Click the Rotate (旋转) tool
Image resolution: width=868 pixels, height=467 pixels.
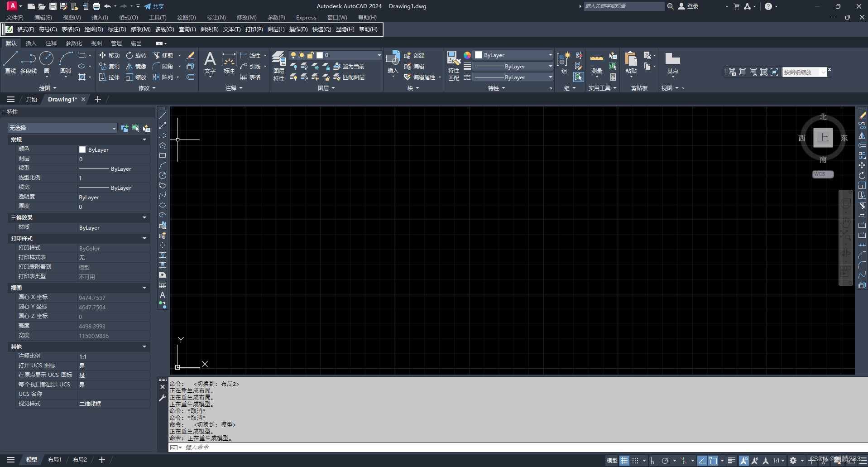pos(136,55)
